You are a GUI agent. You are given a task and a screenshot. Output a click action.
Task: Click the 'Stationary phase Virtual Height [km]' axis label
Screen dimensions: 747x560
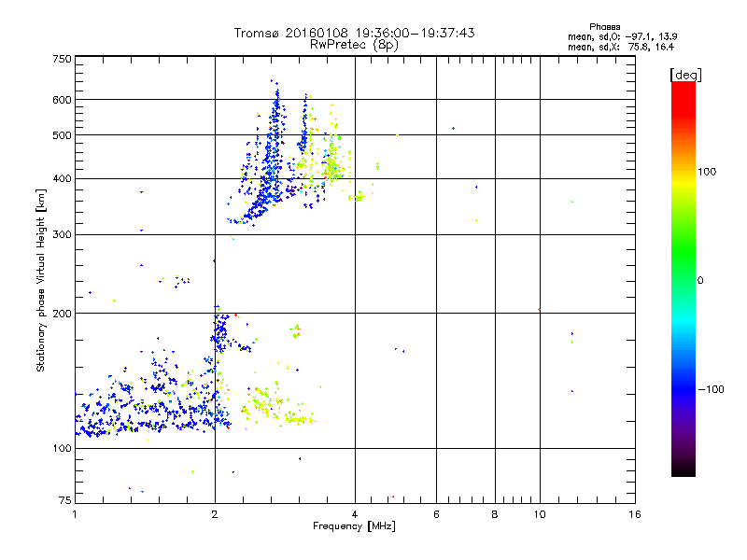pos(41,280)
